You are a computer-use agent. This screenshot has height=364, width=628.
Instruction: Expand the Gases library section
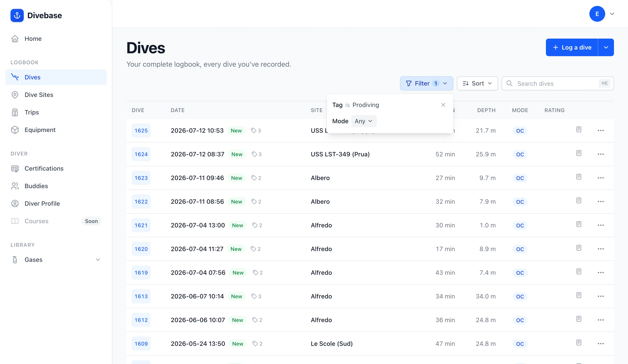pos(98,259)
